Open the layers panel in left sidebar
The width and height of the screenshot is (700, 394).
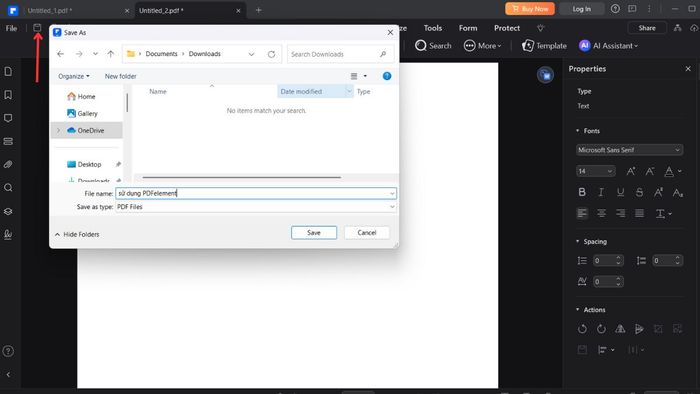8,211
